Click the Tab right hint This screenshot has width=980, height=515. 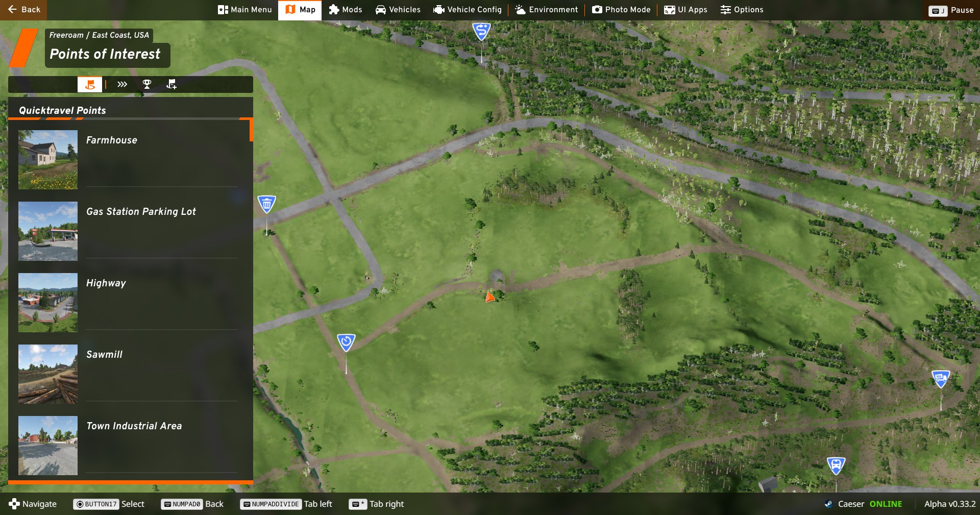376,504
